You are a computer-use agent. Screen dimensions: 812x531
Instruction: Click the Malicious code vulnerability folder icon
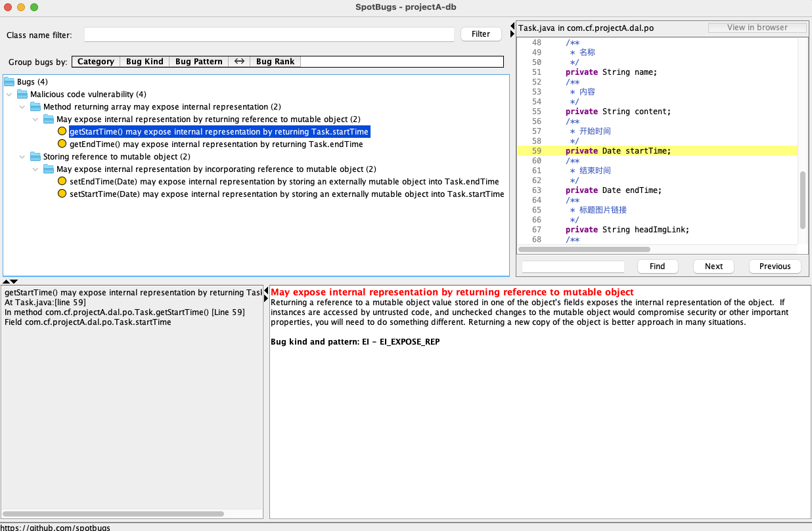click(22, 95)
